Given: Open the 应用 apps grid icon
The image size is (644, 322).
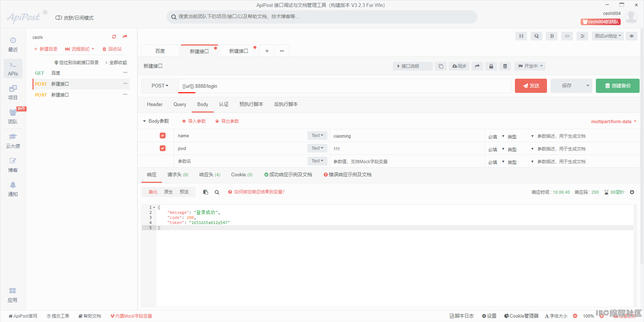Looking at the screenshot, I should click(13, 295).
